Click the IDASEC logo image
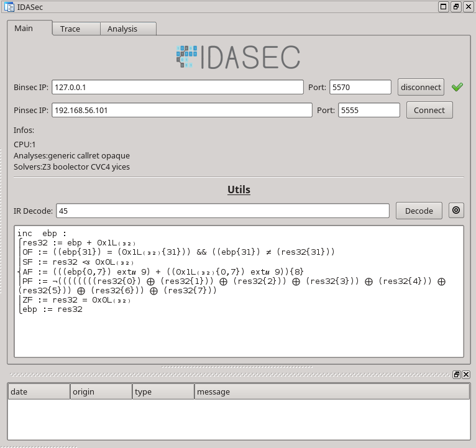Image resolution: width=476 pixels, height=448 pixels. pyautogui.click(x=239, y=57)
